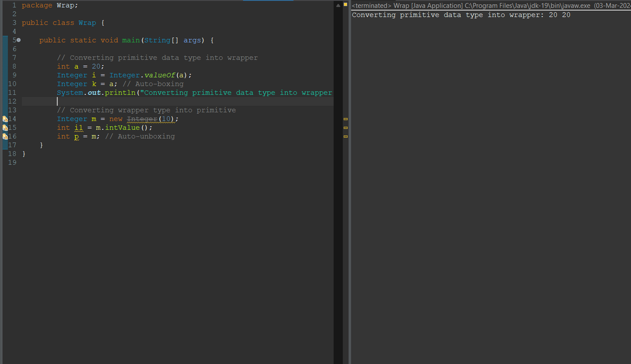Click the warning icon on line 14
This screenshot has height=364, width=631.
pyautogui.click(x=5, y=119)
